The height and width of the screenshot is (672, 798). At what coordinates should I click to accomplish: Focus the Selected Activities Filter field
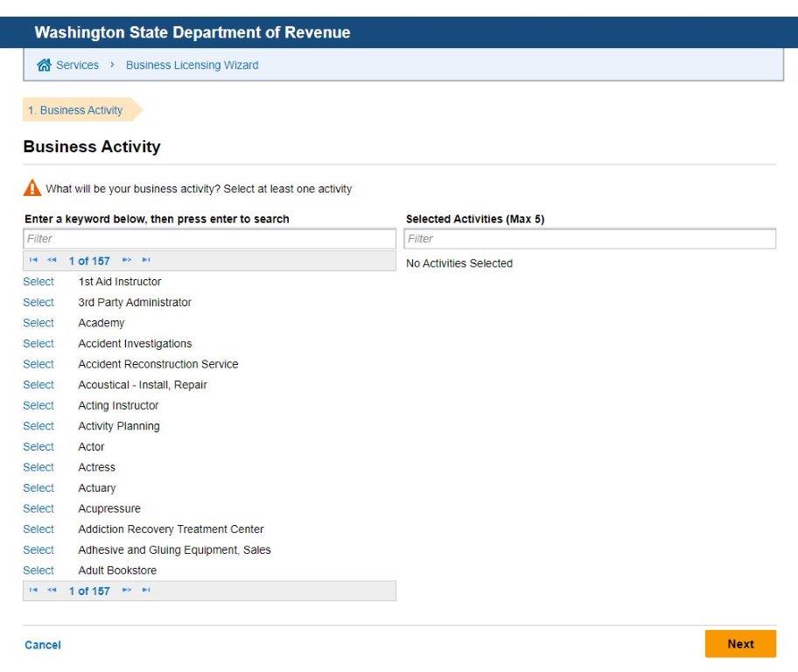point(590,239)
